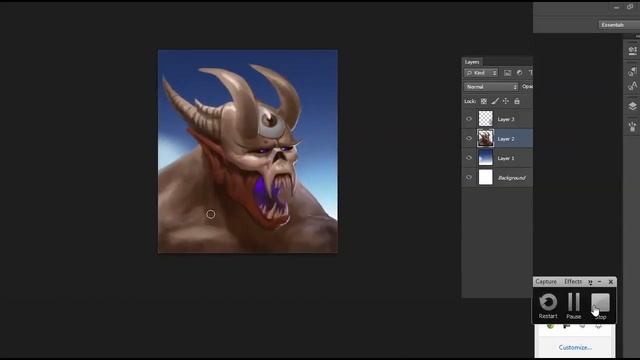Select the Background layer white thumbnail
The image size is (640, 360).
485,178
